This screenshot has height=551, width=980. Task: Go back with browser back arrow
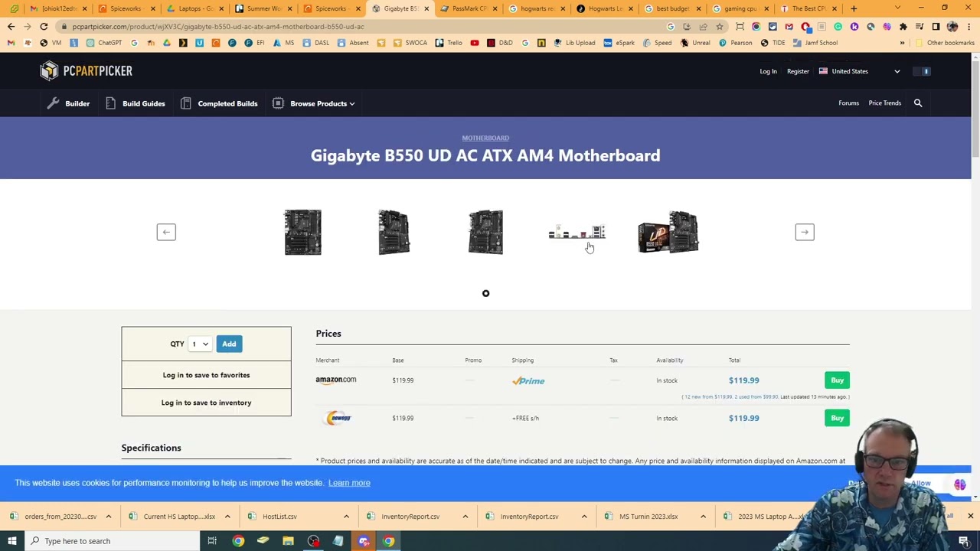click(x=11, y=26)
